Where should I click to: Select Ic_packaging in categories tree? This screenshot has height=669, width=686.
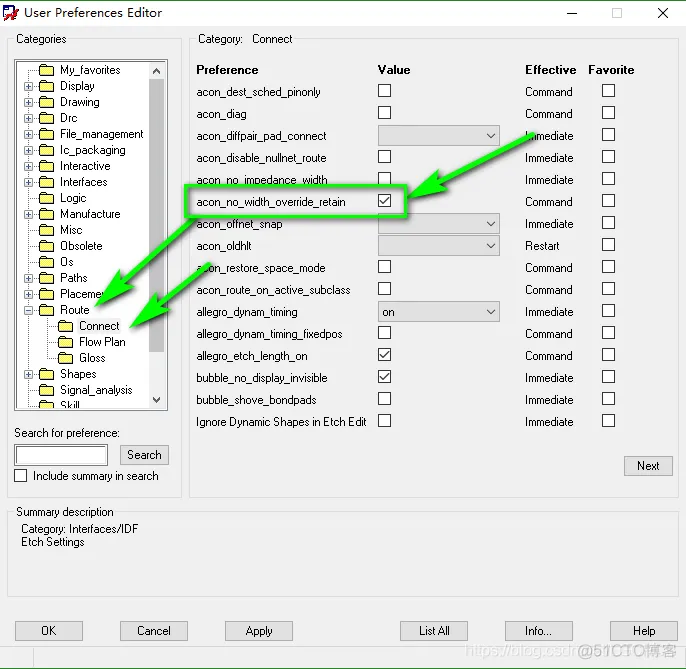[x=93, y=150]
